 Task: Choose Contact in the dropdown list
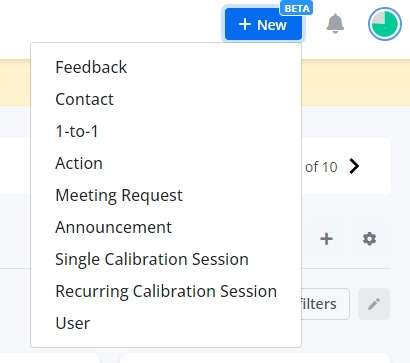(85, 99)
